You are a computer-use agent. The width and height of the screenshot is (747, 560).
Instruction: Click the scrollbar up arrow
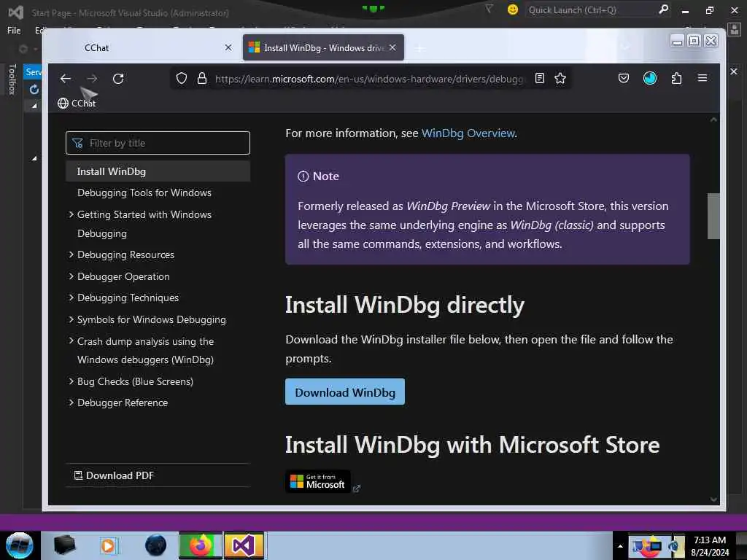[x=713, y=120]
